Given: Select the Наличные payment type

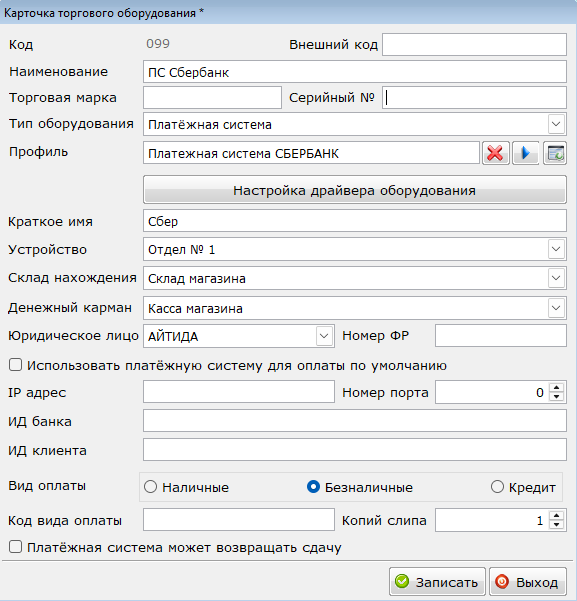Looking at the screenshot, I should point(150,487).
